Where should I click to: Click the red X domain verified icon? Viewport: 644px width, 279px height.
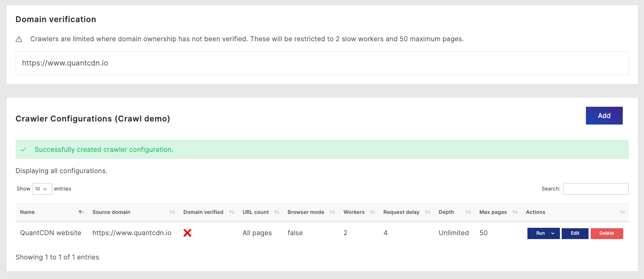[x=187, y=233]
